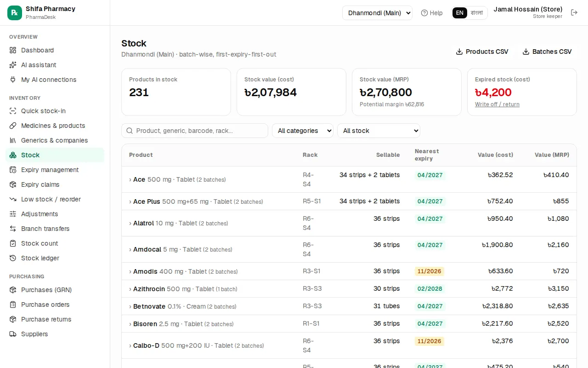Image resolution: width=588 pixels, height=368 pixels.
Task: Click the Stock count clipboard icon
Action: coord(13,243)
